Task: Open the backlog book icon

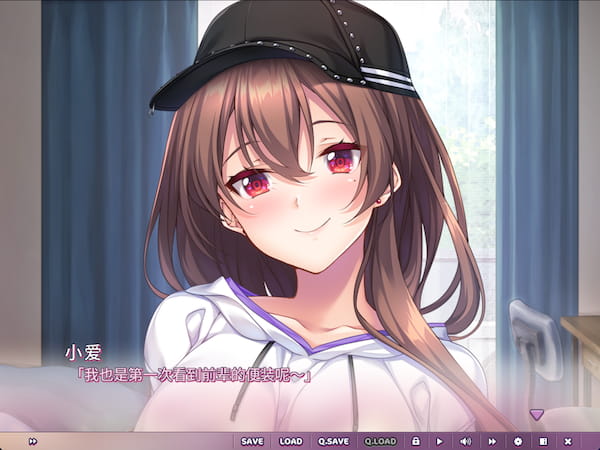Action: [x=543, y=441]
